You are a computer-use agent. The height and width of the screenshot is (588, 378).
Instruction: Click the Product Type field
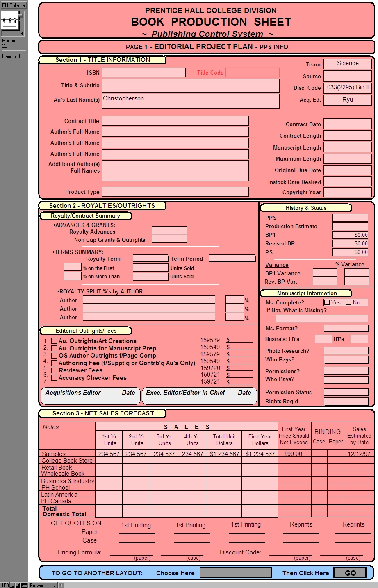tap(175, 192)
